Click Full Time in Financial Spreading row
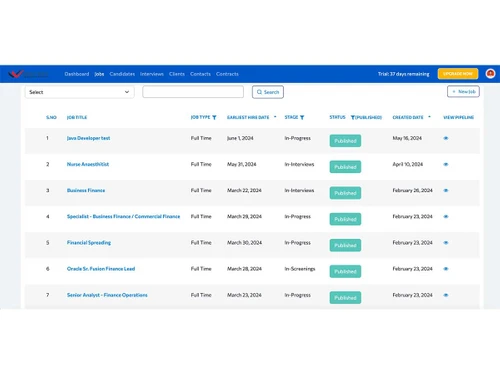Image resolution: width=500 pixels, height=375 pixels. click(201, 243)
